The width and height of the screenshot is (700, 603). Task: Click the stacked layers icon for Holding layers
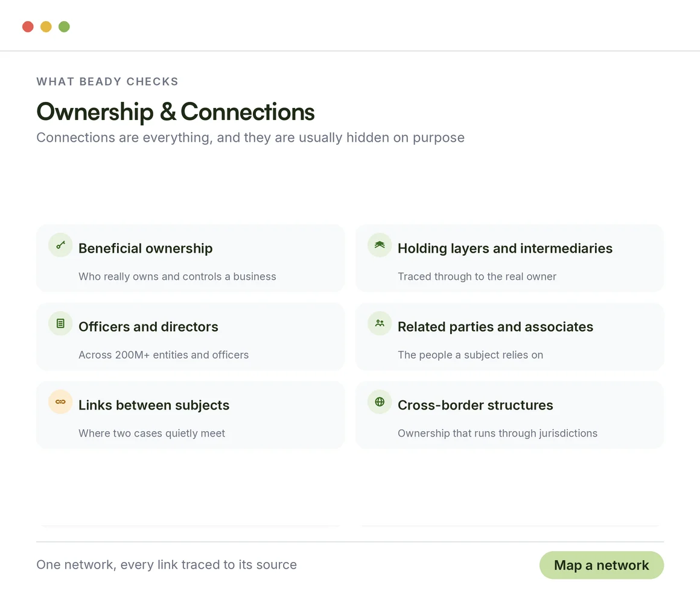[380, 245]
